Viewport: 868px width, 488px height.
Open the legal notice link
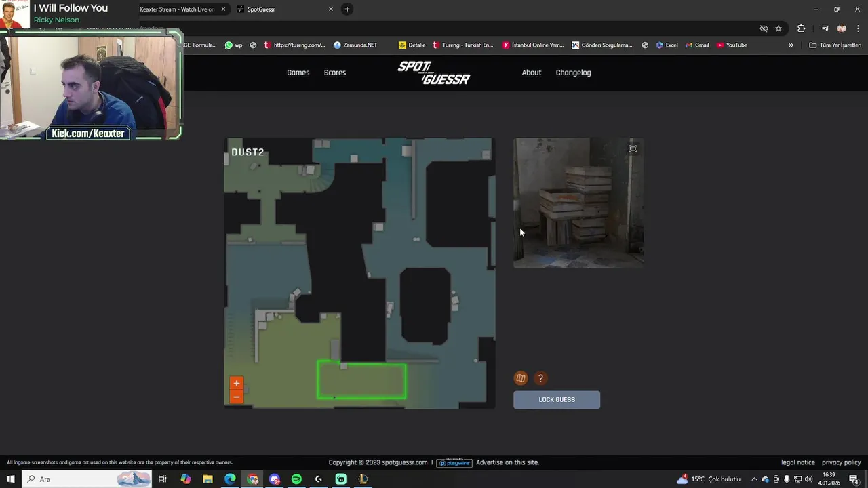(798, 462)
